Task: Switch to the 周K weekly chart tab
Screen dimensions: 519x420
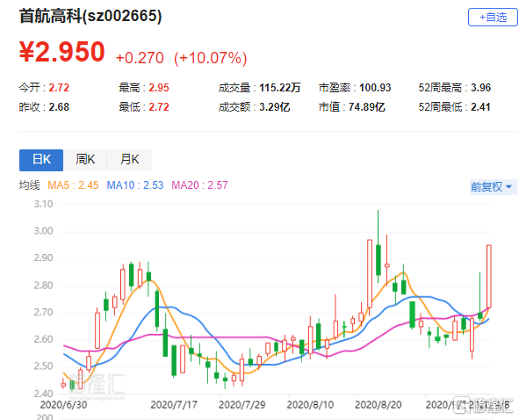Action: coord(85,160)
